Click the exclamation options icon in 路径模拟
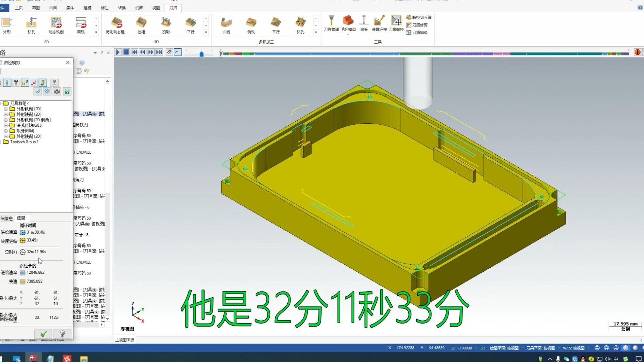644x362 pixels. (54, 82)
